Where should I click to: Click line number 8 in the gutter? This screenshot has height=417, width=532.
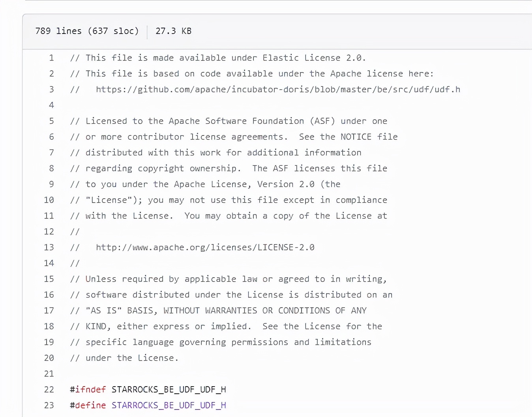click(x=51, y=169)
